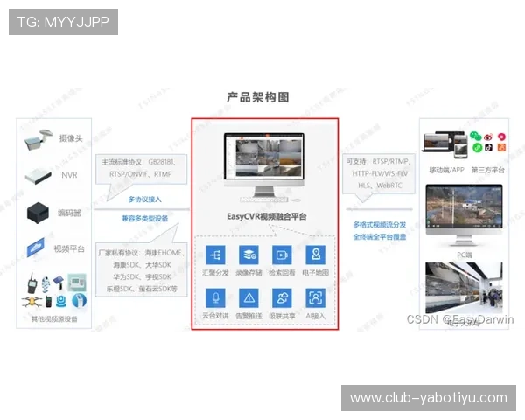Click the 其他视频源设备 label
This screenshot has width=525, height=420.
point(54,318)
